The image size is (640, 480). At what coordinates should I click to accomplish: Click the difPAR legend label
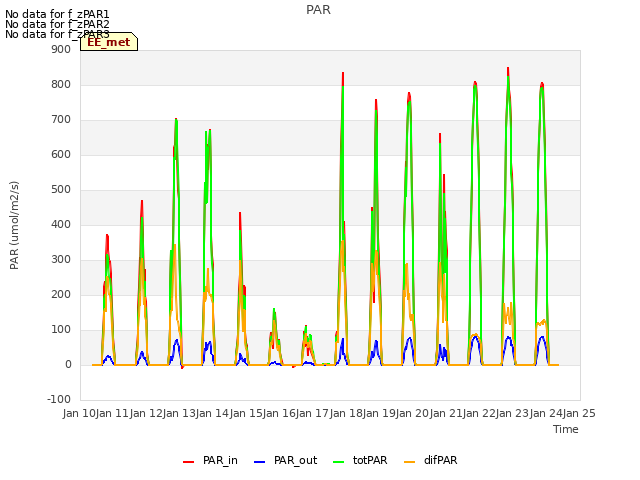pyautogui.click(x=440, y=460)
